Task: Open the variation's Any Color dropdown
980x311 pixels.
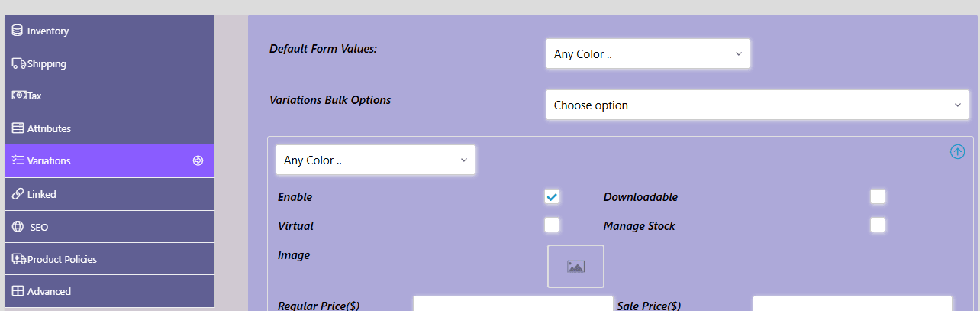Action: point(376,160)
